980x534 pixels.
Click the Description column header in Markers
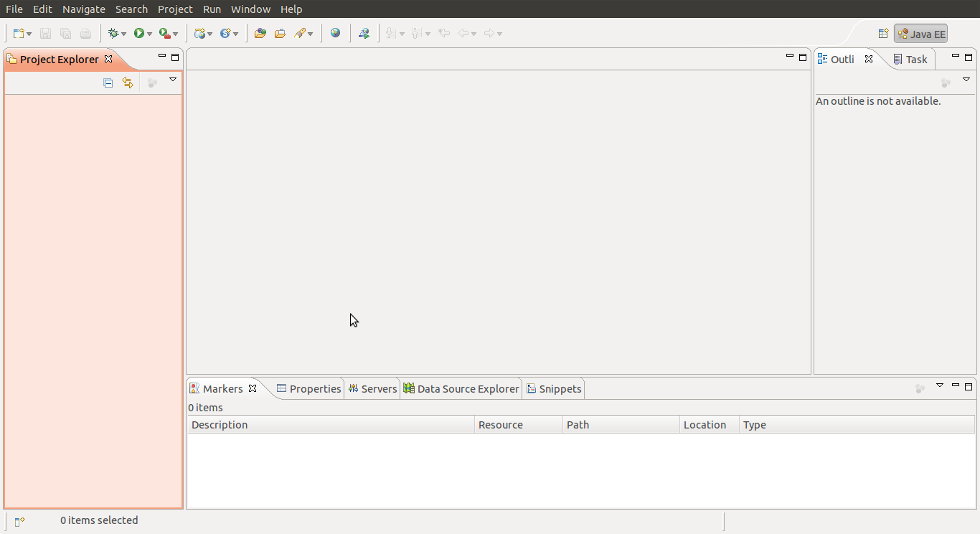[220, 424]
